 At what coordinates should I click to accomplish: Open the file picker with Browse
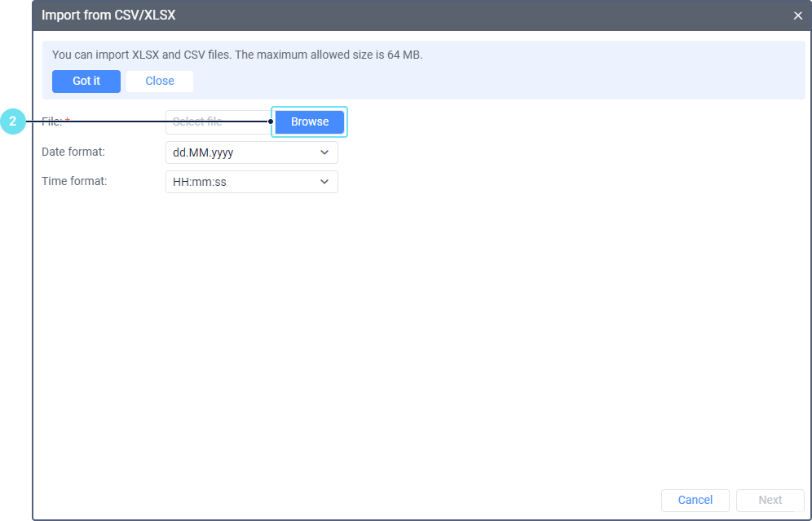coord(310,121)
